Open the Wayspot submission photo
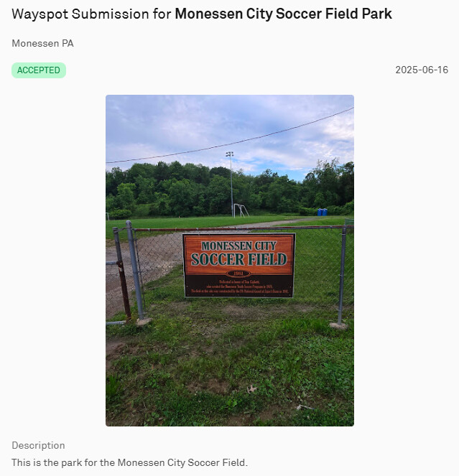The image size is (459, 476). [230, 261]
